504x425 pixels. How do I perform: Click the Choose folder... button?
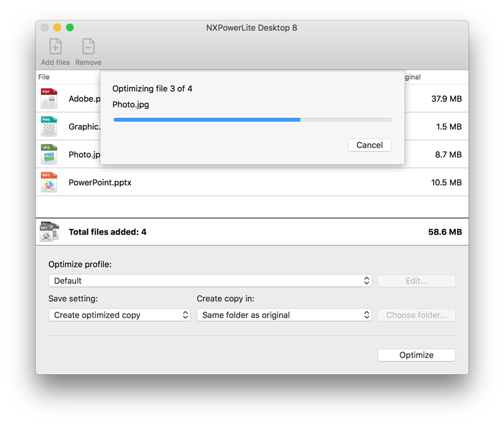[416, 315]
